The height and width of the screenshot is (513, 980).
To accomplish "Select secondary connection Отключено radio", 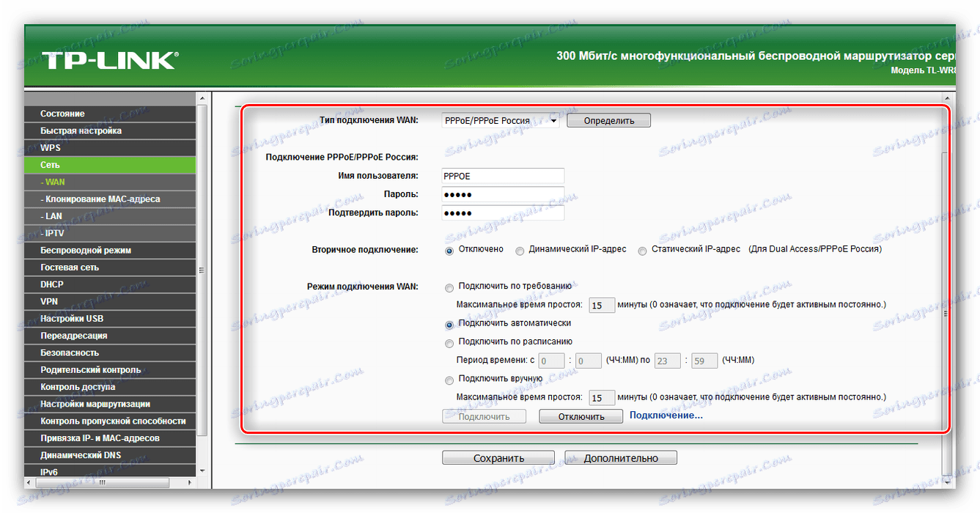I will click(449, 250).
